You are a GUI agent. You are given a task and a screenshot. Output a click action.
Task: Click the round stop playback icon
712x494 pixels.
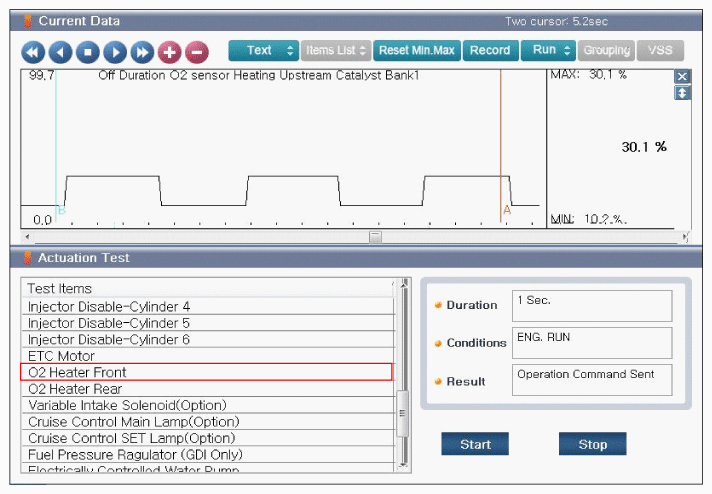(87, 51)
